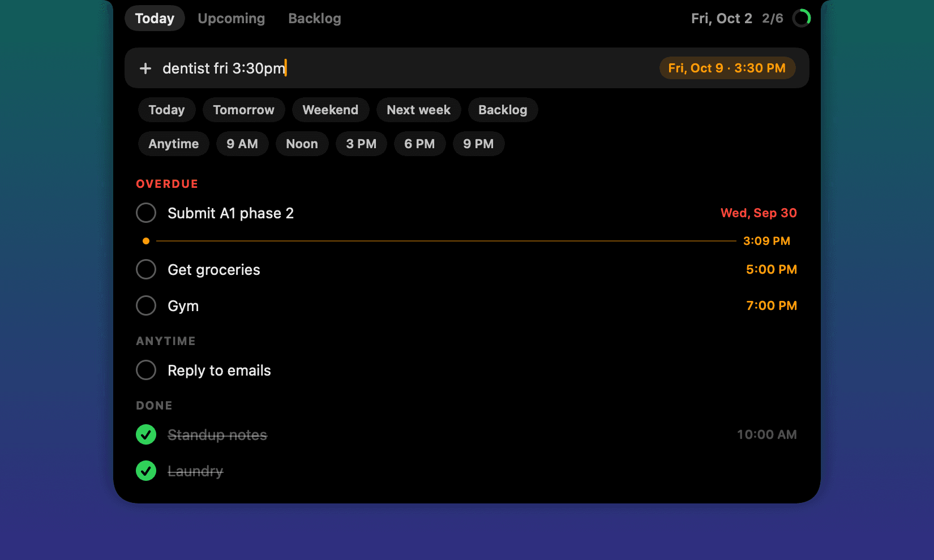
Task: Pick the 3 PM time chip
Action: (361, 144)
